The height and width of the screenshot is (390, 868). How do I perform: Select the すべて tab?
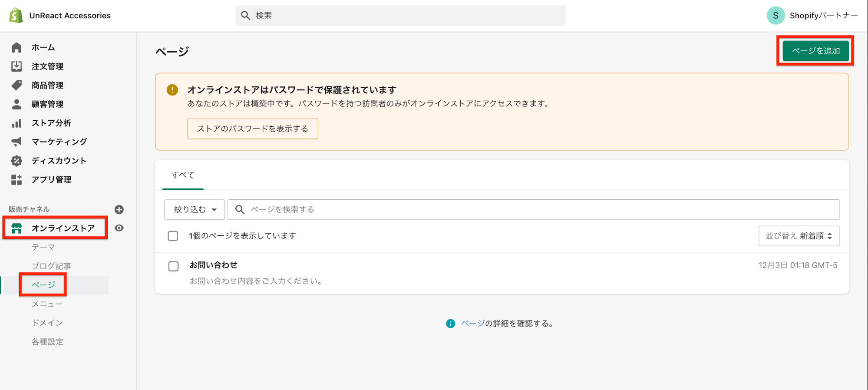pyautogui.click(x=183, y=175)
